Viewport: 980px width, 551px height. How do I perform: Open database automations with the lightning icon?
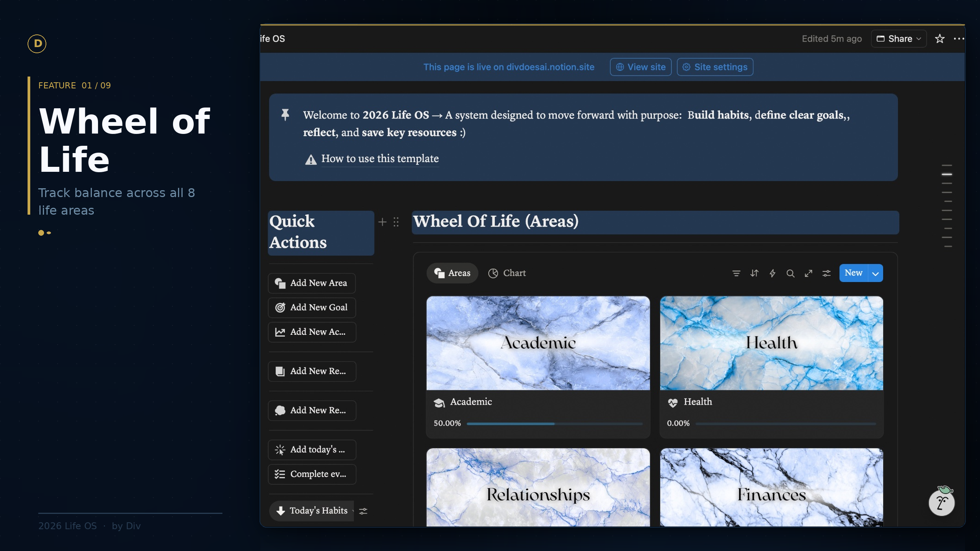772,273
